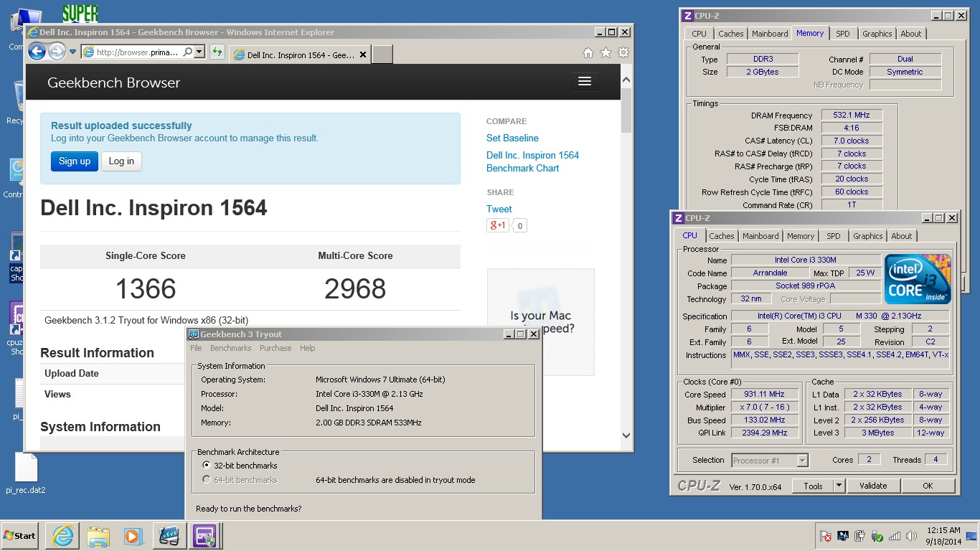Open pi_rec.dat2 file on desktop
The height and width of the screenshot is (551, 980).
point(26,473)
